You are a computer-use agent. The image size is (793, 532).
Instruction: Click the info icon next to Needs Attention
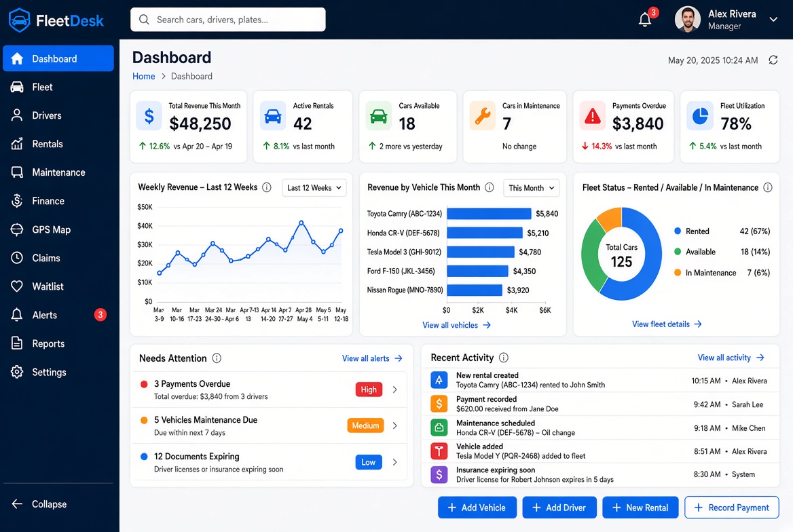click(217, 358)
